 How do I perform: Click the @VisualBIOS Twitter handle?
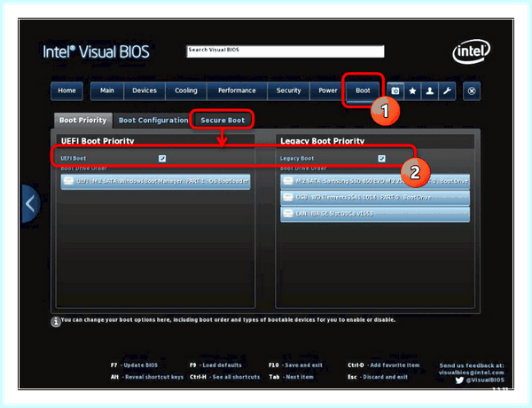[485, 381]
